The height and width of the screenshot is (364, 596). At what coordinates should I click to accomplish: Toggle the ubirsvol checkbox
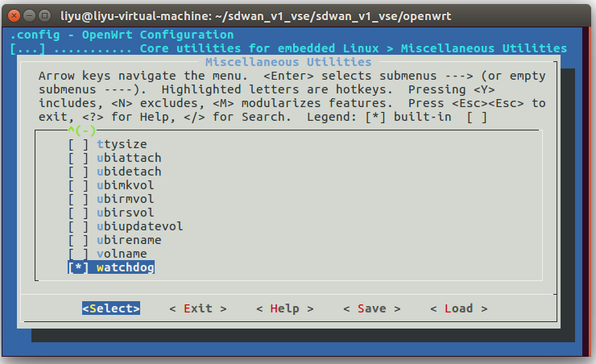tap(78, 213)
